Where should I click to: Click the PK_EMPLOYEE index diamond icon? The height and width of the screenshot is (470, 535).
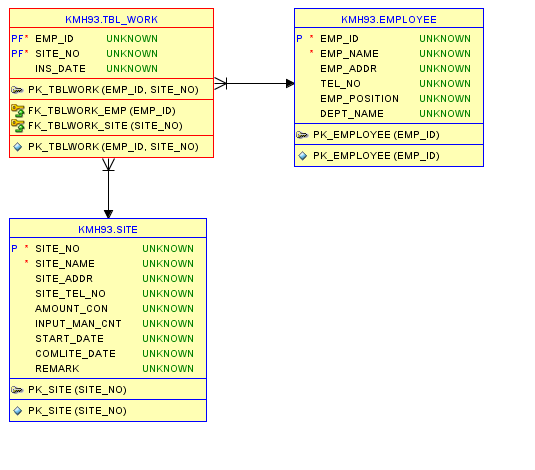[x=302, y=156]
